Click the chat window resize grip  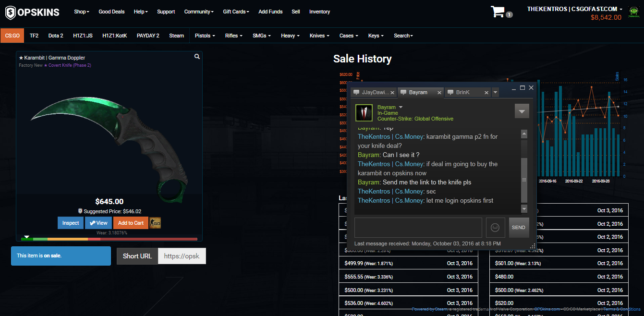(533, 246)
